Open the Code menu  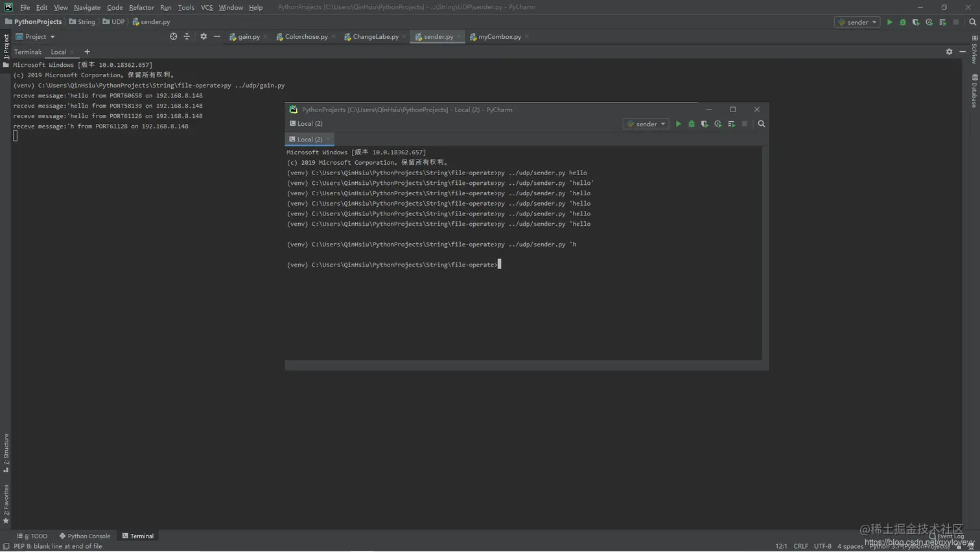[115, 7]
